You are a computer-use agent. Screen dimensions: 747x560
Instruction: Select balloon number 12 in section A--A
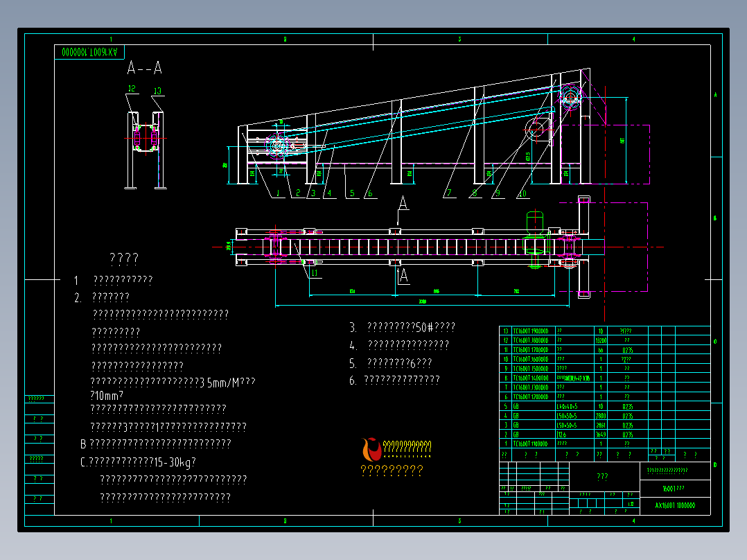(132, 88)
